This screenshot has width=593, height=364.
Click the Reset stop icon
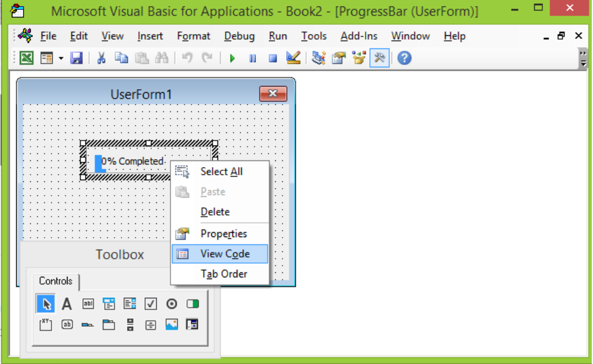[273, 58]
